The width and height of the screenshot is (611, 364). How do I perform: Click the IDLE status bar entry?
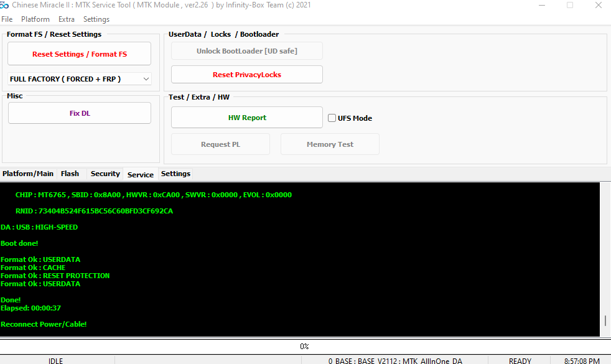click(56, 360)
